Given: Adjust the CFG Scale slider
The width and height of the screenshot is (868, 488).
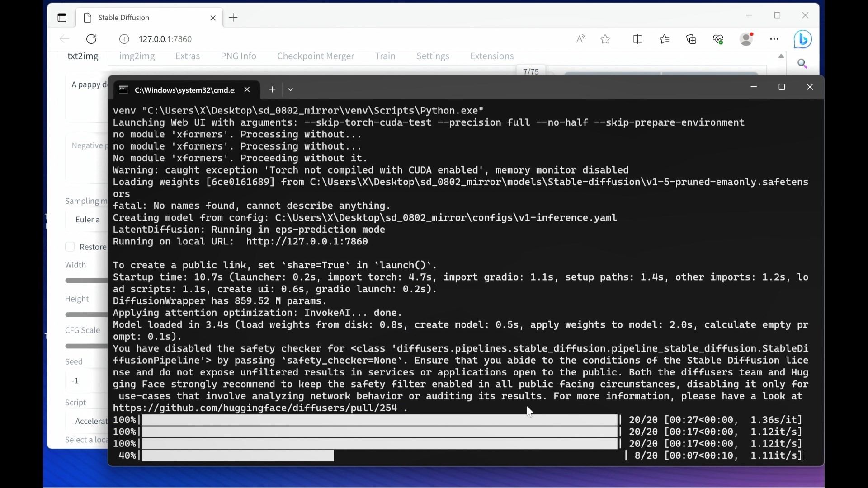Looking at the screenshot, I should point(86,346).
